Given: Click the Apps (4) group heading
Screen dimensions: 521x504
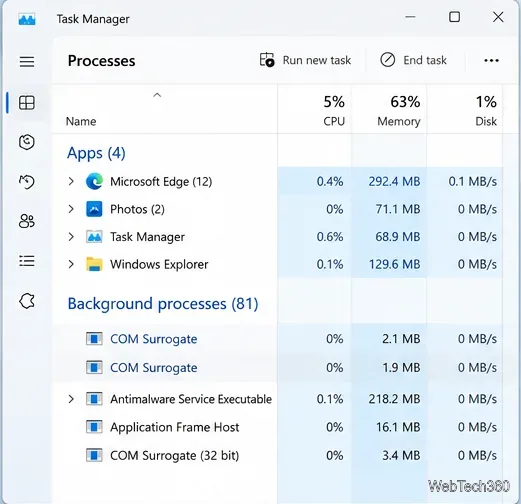Looking at the screenshot, I should 96,153.
